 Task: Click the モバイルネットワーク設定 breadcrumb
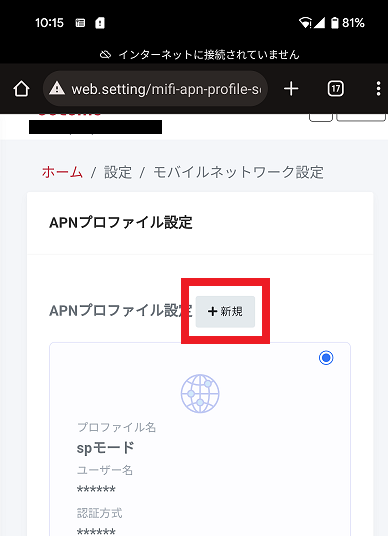238,172
